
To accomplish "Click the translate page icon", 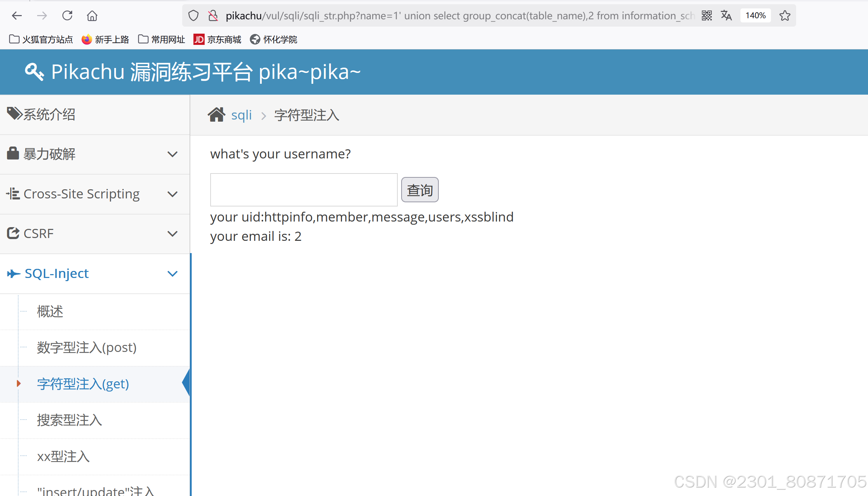I will [726, 15].
